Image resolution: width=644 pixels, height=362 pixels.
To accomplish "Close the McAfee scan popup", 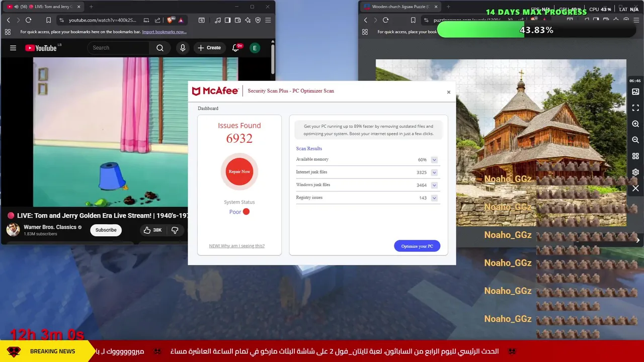I will [449, 92].
